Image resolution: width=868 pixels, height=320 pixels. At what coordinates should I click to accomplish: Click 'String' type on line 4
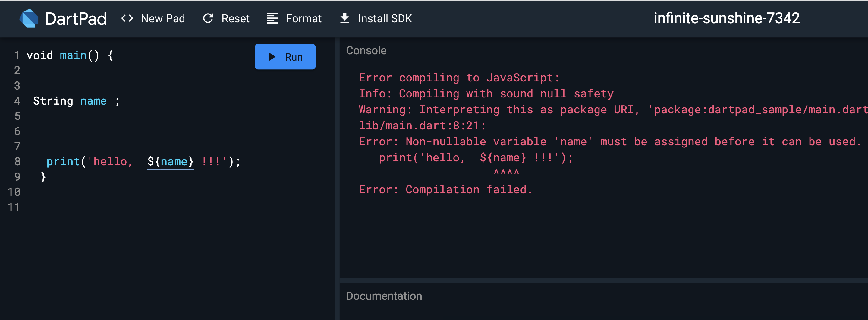coord(53,101)
